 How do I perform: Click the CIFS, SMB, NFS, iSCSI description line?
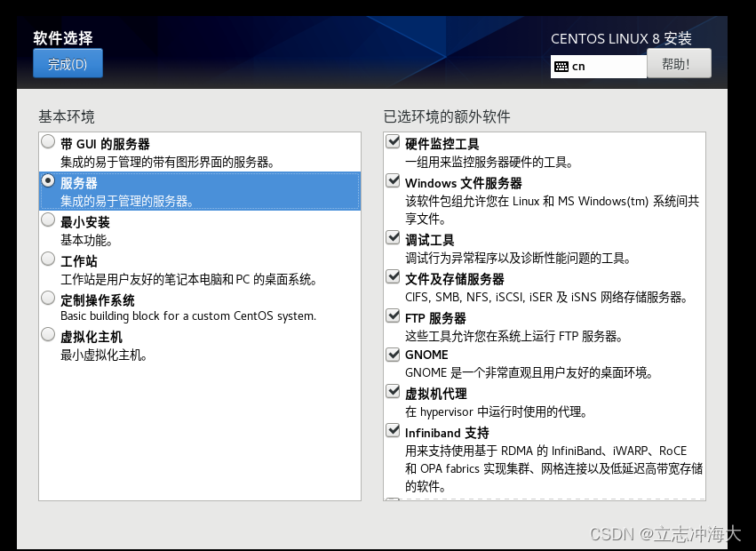(546, 297)
